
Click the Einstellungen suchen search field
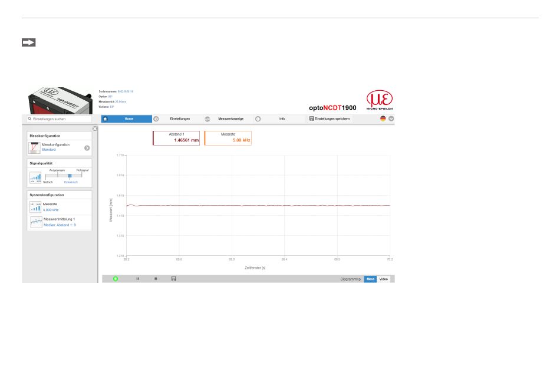tap(60, 119)
